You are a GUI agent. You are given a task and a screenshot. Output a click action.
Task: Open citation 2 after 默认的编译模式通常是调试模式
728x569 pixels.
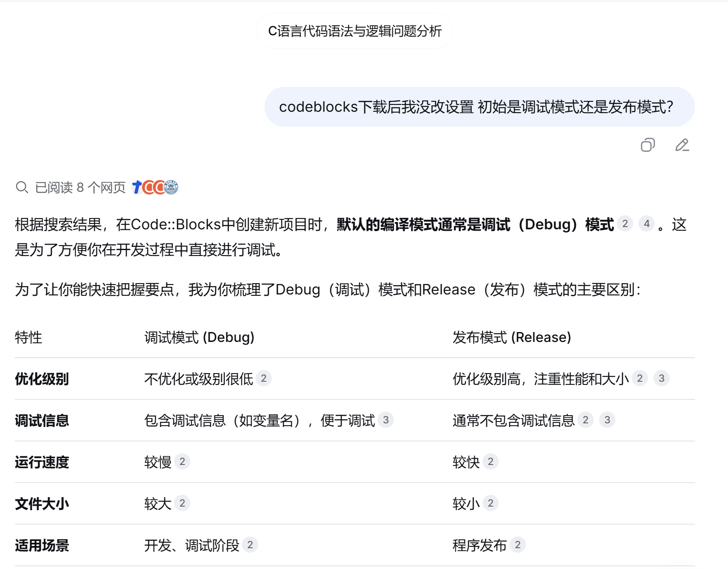625,224
